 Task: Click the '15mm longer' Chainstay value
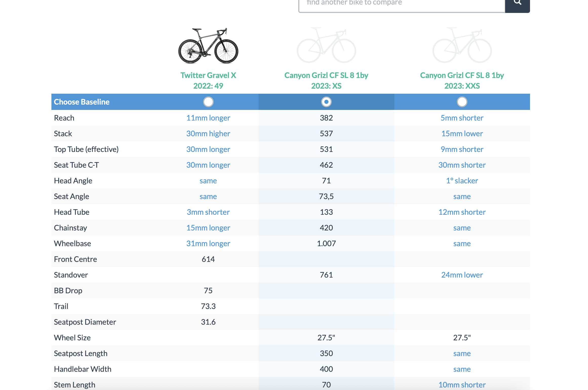click(208, 228)
